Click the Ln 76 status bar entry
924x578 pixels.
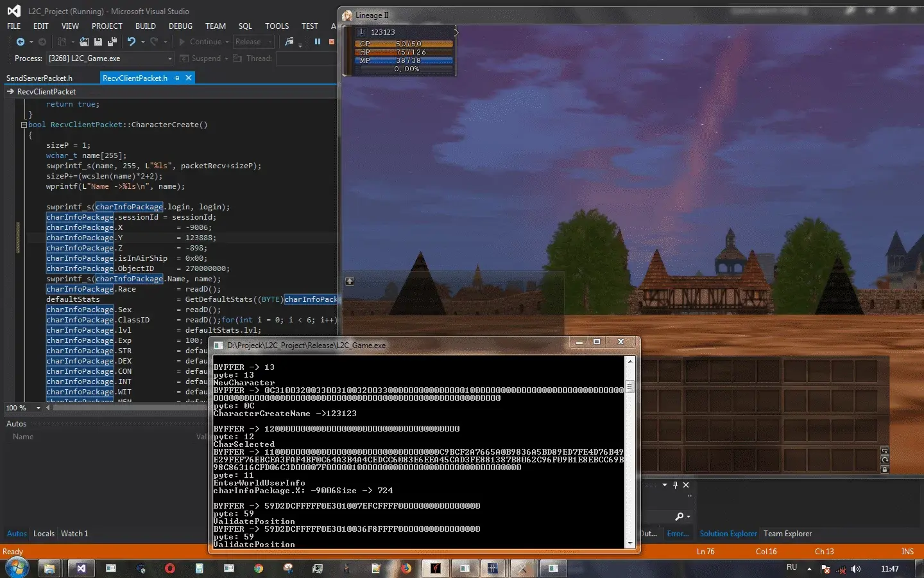click(705, 552)
